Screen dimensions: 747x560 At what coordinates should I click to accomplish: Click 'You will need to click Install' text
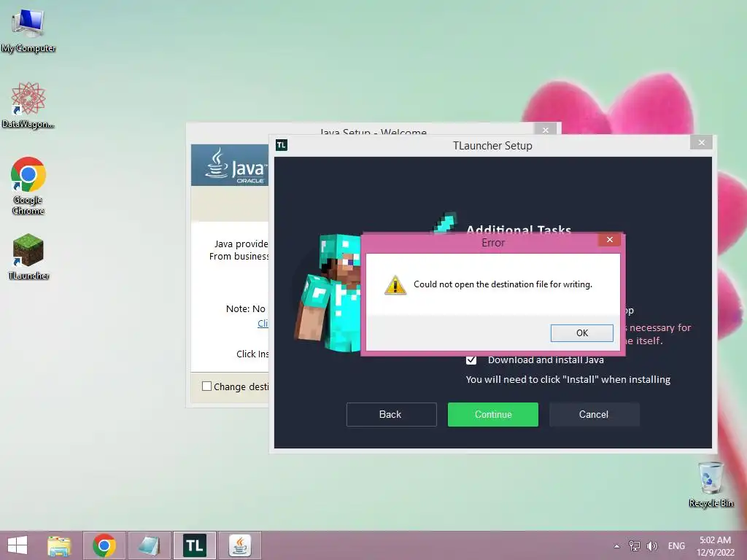pos(568,379)
